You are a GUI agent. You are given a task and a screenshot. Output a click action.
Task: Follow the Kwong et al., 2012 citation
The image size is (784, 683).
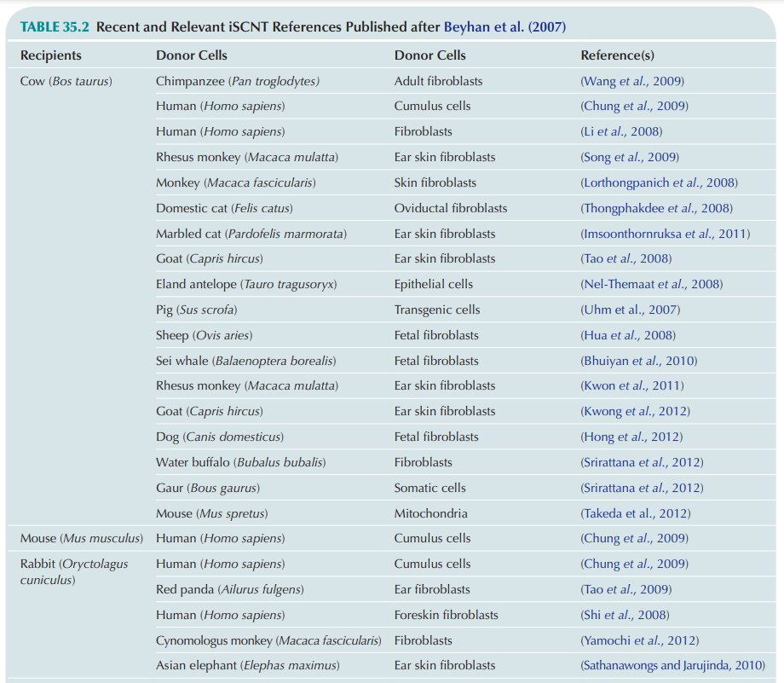tap(635, 411)
